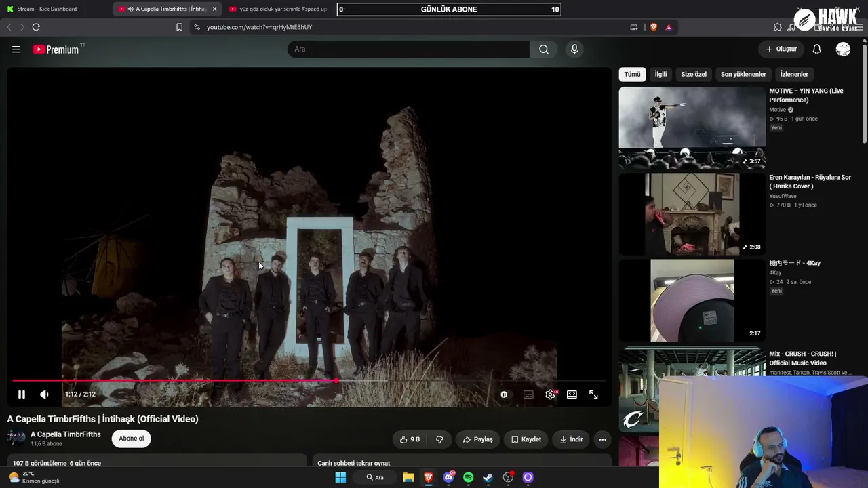Screen dimensions: 868x488
Task: Open the account avatar menu
Action: click(x=843, y=49)
